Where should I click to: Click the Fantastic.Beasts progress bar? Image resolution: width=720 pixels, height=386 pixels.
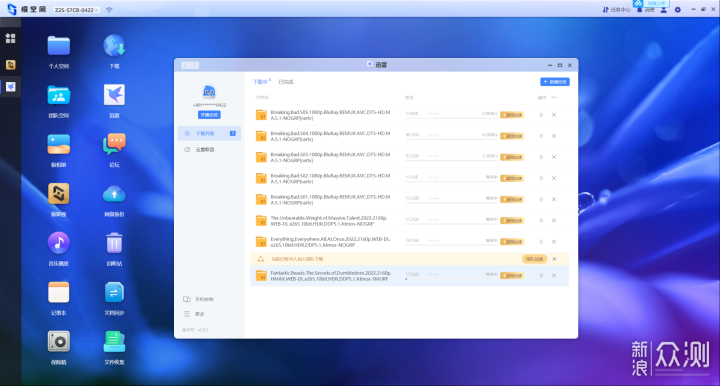click(x=451, y=279)
